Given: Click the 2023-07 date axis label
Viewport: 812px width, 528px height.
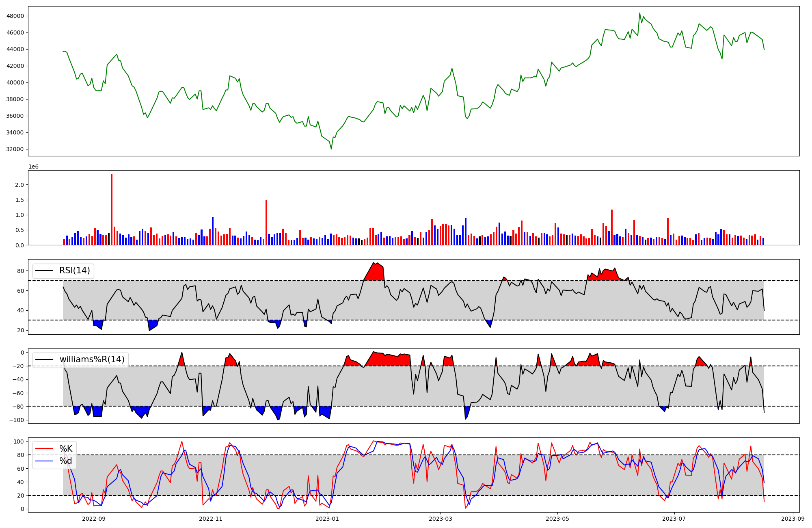Looking at the screenshot, I should click(674, 519).
